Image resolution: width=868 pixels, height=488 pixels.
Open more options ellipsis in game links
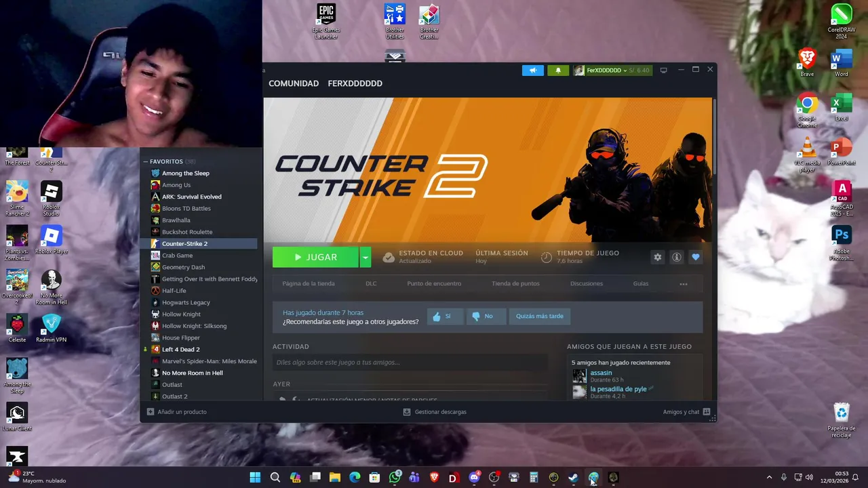(684, 284)
